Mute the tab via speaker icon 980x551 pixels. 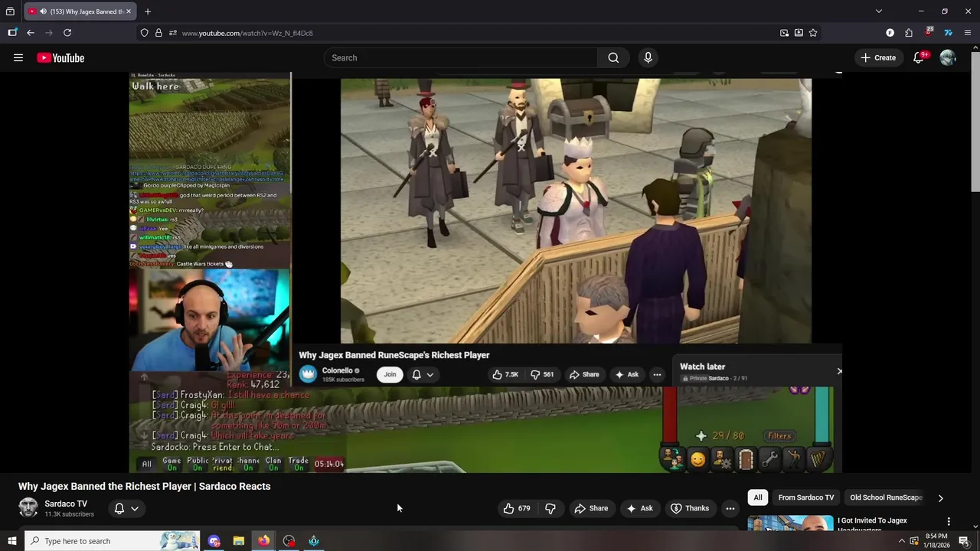(x=42, y=11)
